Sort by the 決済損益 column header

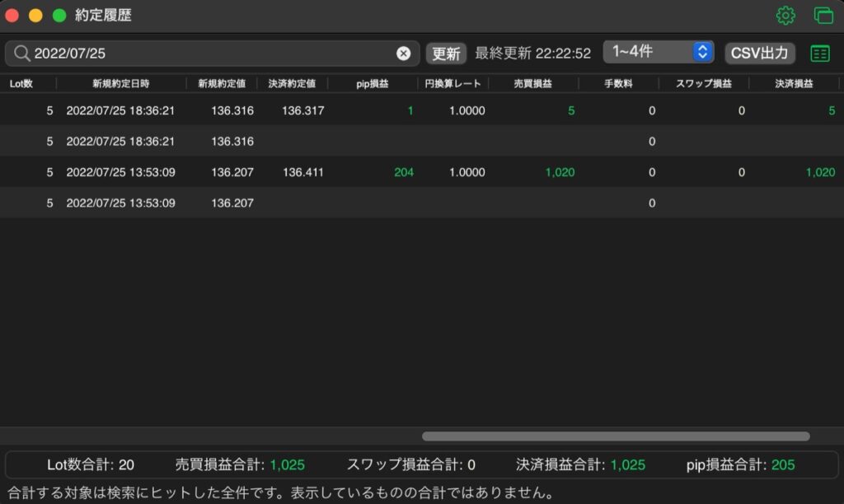(x=794, y=83)
